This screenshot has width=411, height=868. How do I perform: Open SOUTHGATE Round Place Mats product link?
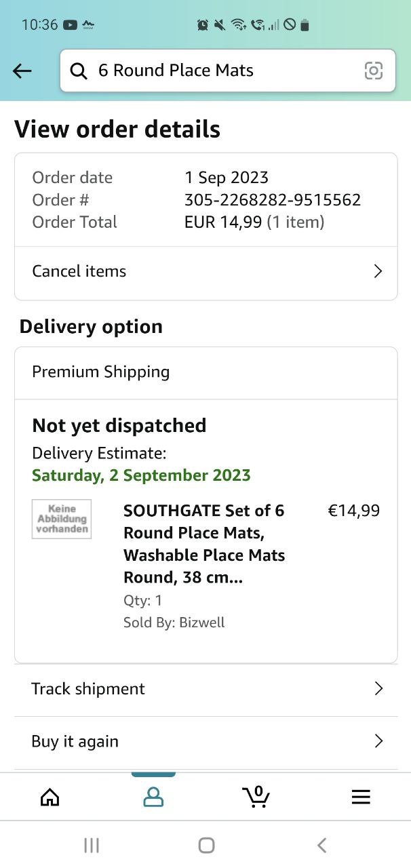pyautogui.click(x=203, y=544)
